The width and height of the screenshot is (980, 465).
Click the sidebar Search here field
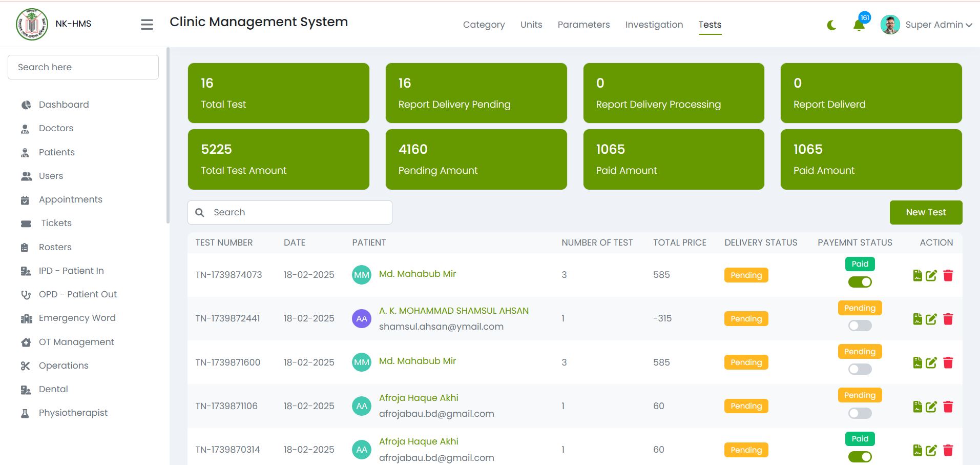83,67
